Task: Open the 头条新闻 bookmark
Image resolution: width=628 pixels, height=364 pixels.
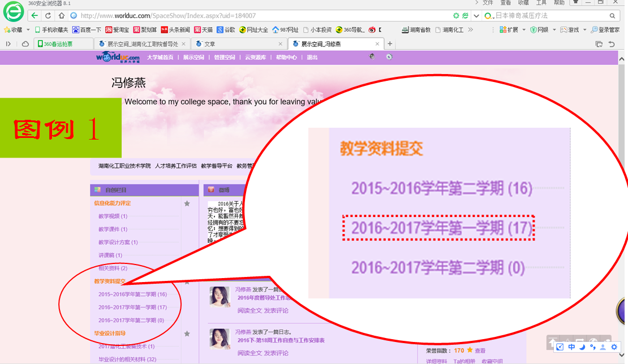Action: point(175,29)
